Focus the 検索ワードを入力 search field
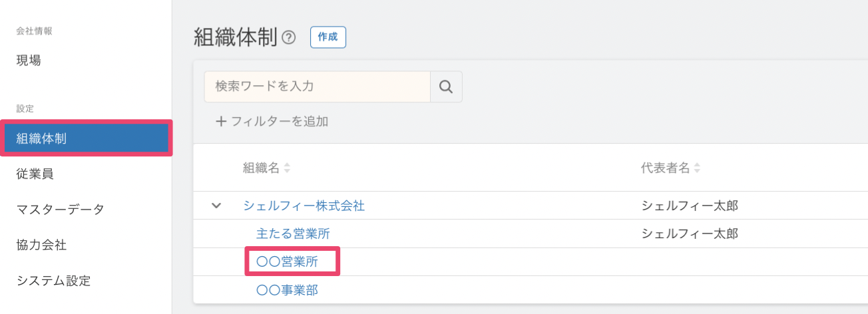Viewport: 868px width, 314px height. point(318,86)
